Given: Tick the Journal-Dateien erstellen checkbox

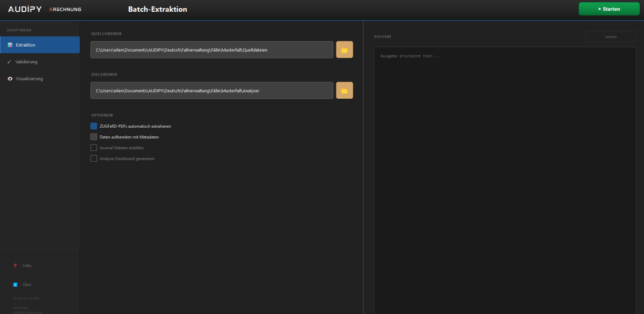Looking at the screenshot, I should tap(94, 148).
